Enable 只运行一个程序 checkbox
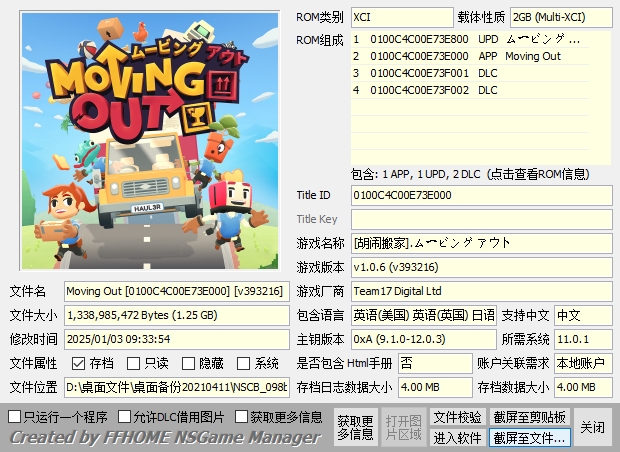 (14, 416)
